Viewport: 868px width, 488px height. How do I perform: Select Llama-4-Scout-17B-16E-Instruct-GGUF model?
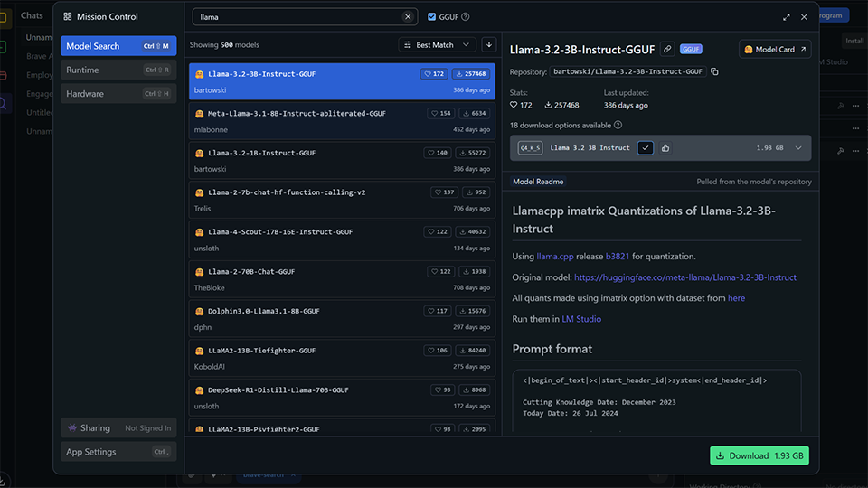coord(342,239)
